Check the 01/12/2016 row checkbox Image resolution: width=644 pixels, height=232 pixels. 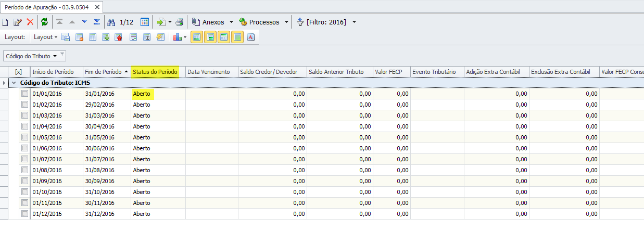click(24, 213)
